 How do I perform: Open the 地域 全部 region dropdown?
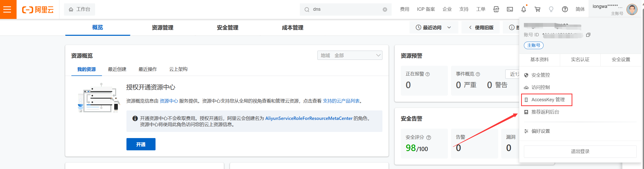click(x=350, y=55)
